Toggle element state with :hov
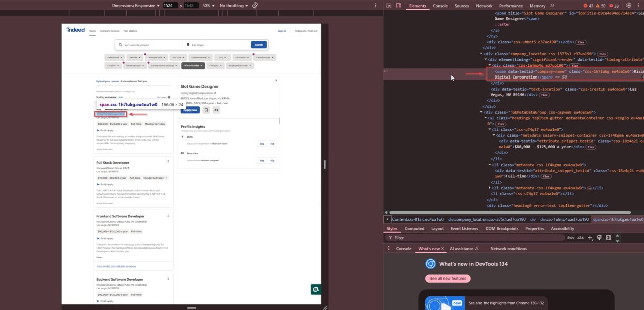This screenshot has height=310, width=644. pos(570,238)
